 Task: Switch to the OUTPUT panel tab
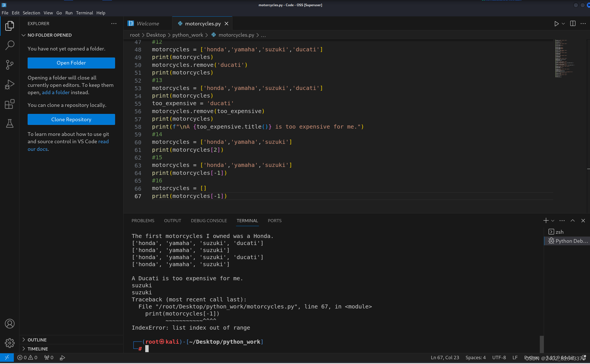pyautogui.click(x=173, y=220)
